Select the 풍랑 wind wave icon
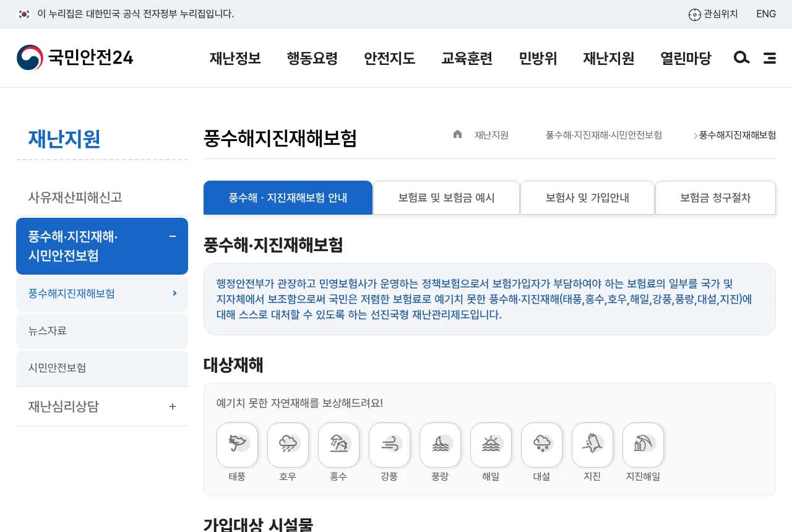The image size is (792, 532). [440, 445]
